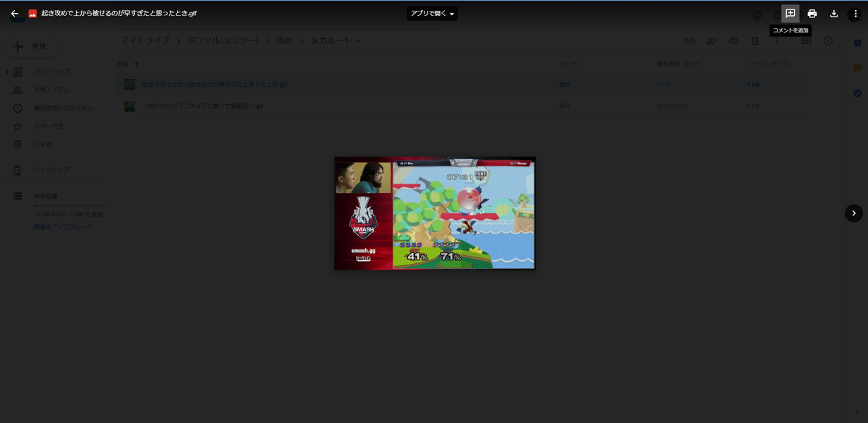The height and width of the screenshot is (423, 868).
Task: Click the get-link chain icon in Drive toolbar
Action: pyautogui.click(x=689, y=40)
